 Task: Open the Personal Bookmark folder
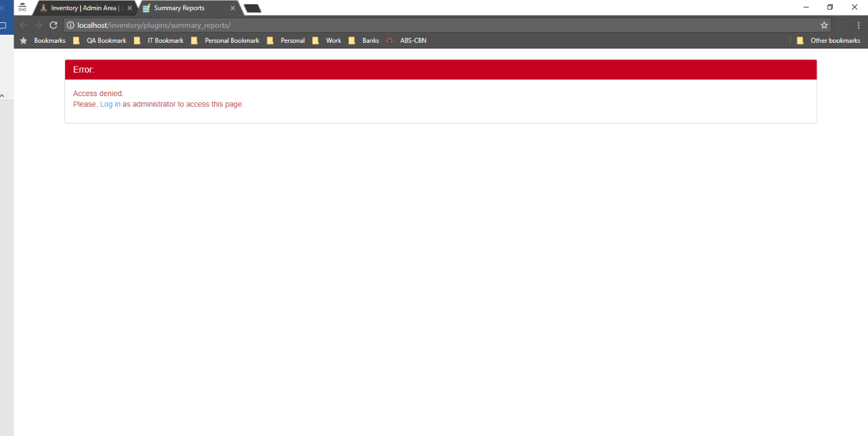(225, 40)
